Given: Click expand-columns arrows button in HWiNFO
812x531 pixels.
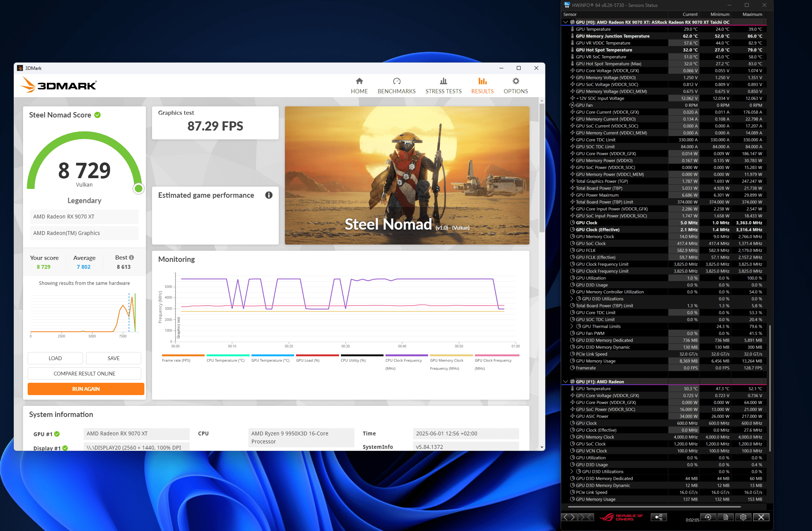Looking at the screenshot, I should point(569,517).
